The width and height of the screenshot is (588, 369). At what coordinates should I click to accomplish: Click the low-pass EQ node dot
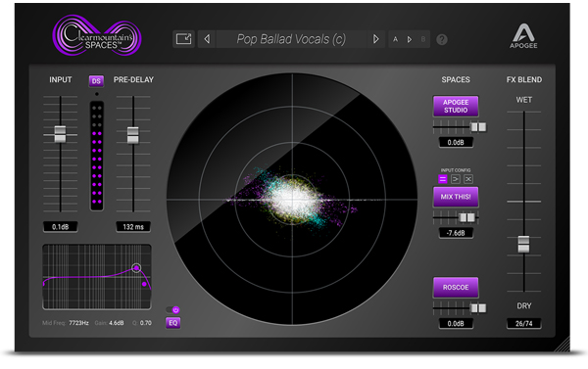coord(144,285)
